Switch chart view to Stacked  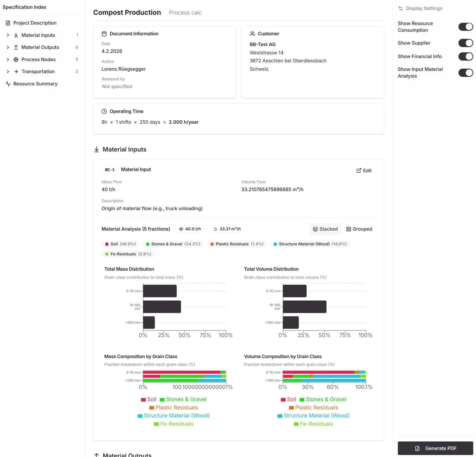pyautogui.click(x=325, y=229)
